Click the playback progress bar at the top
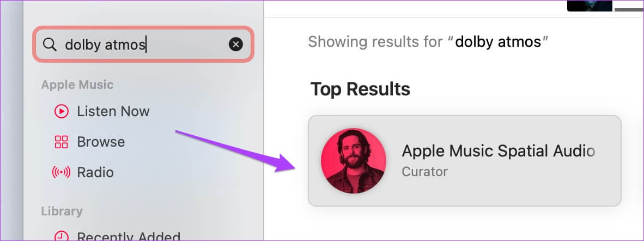 (x=629, y=9)
